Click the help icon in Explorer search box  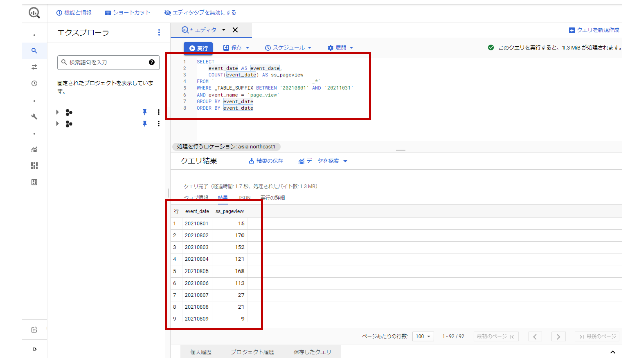click(x=152, y=62)
